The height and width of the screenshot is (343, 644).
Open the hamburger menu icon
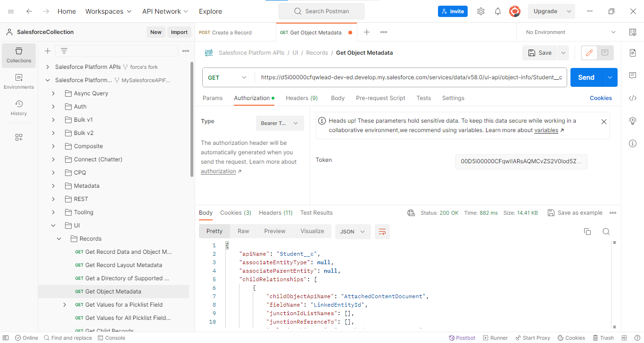tap(11, 11)
